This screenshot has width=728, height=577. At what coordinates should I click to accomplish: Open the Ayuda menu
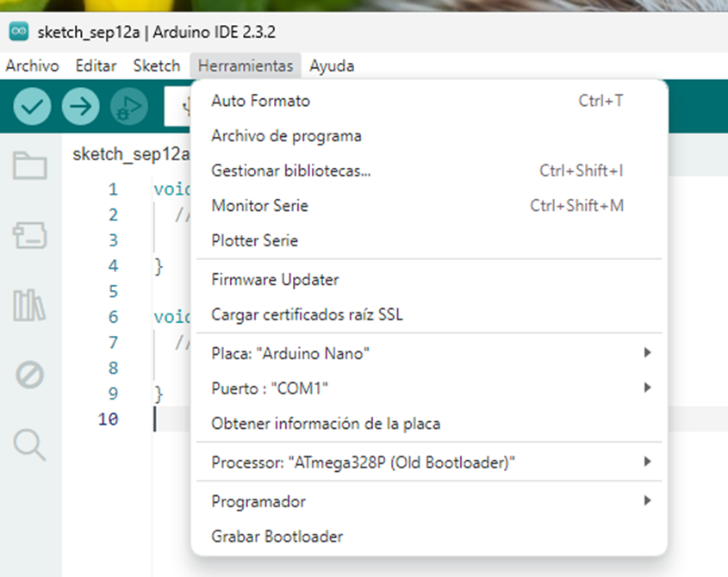[332, 66]
